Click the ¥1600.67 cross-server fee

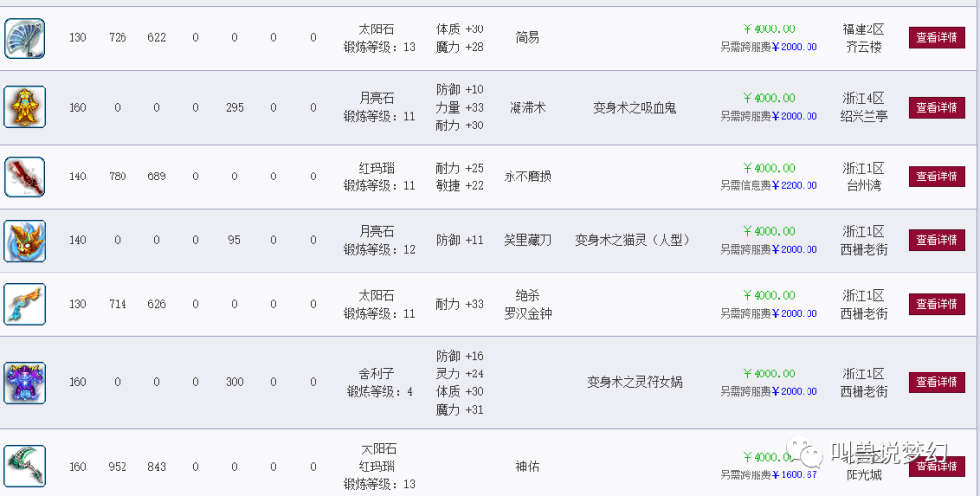pos(794,474)
